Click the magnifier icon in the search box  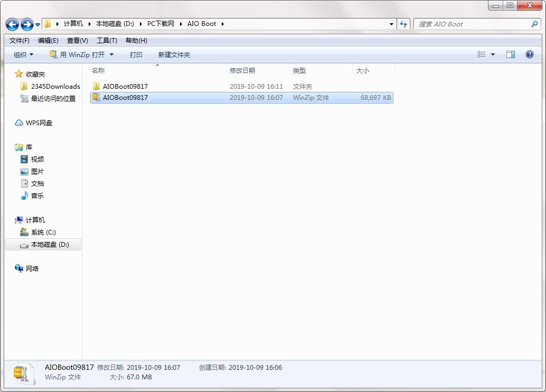[534, 24]
